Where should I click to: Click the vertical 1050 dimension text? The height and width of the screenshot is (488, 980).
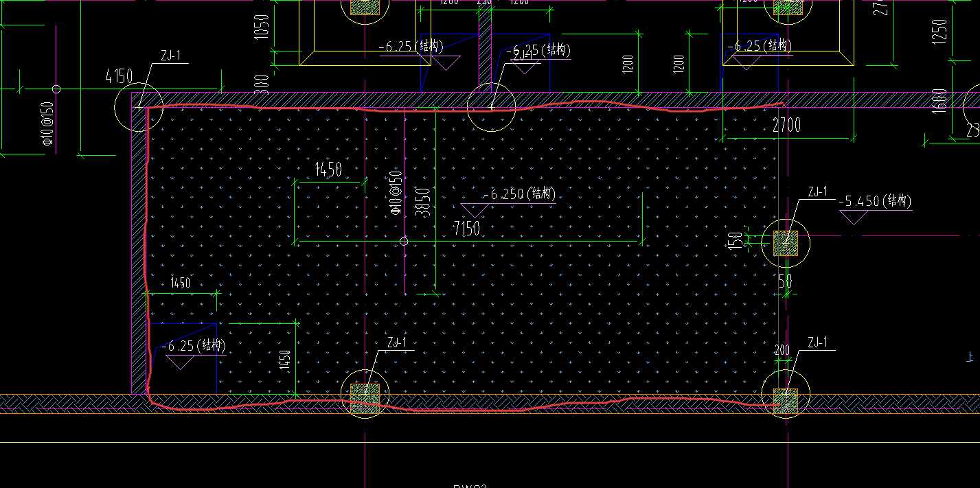coord(261,27)
